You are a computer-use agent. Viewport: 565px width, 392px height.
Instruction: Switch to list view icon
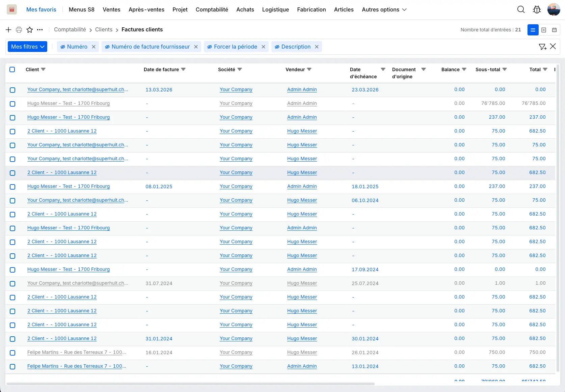[533, 30]
